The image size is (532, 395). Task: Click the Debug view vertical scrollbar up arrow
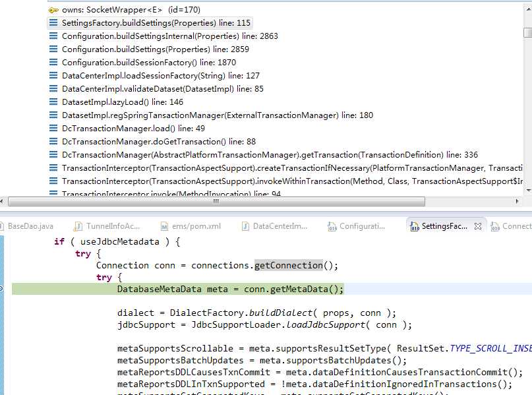pos(528,10)
